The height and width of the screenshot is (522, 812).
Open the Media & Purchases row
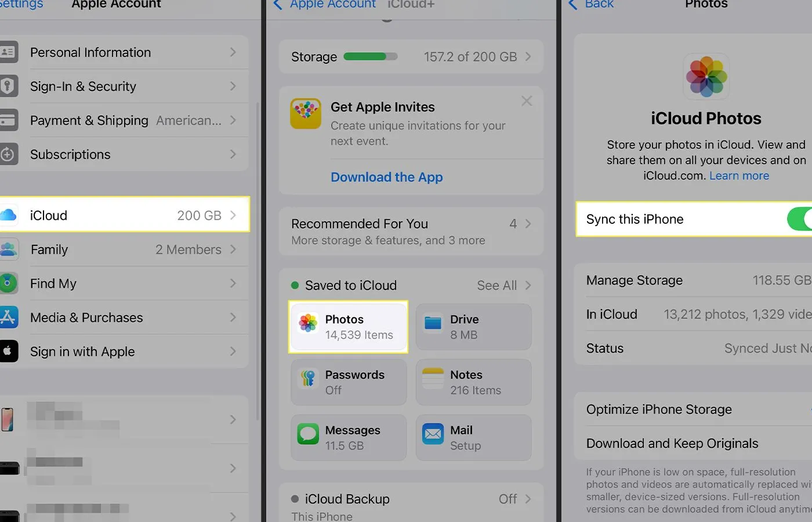(124, 317)
